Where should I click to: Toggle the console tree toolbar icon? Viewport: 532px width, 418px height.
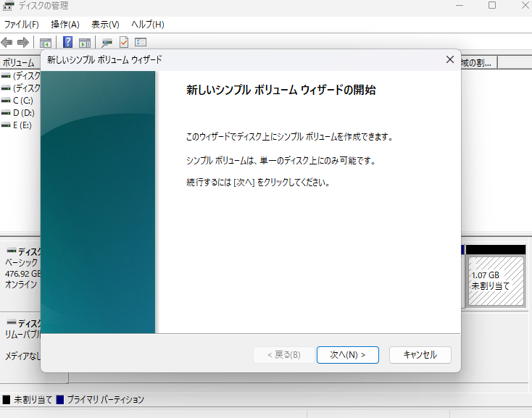(46, 43)
